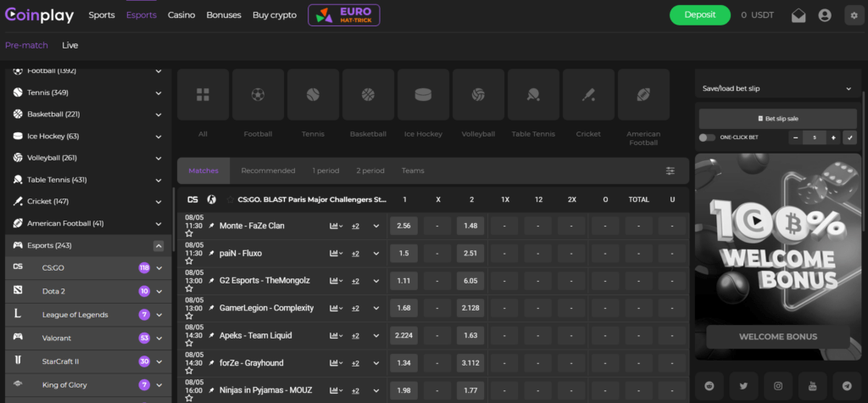Expand markets for GamerLegion - Complexity
This screenshot has width=868, height=403.
[376, 308]
